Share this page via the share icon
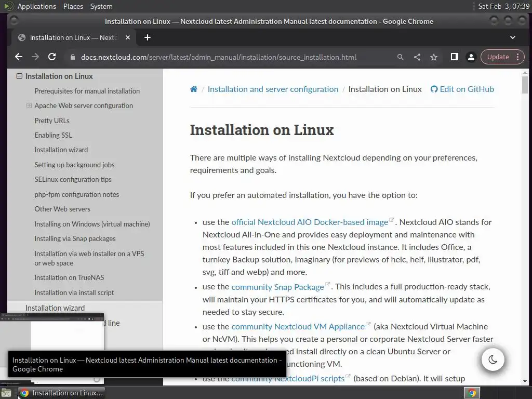 417,57
